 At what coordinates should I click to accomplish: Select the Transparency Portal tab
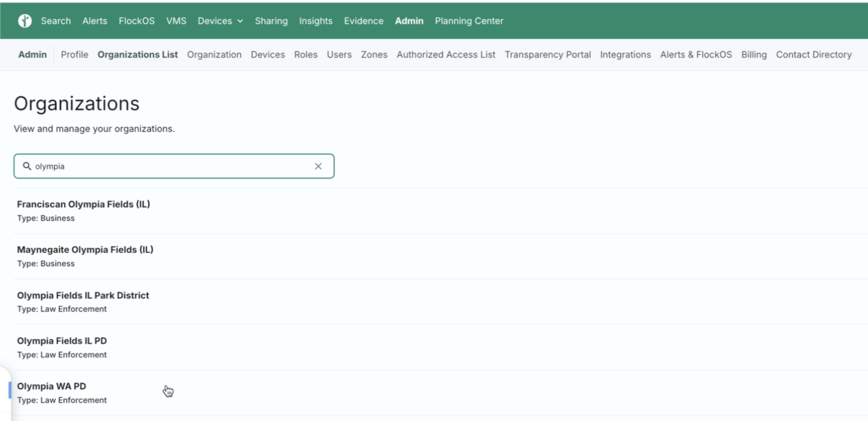(547, 54)
